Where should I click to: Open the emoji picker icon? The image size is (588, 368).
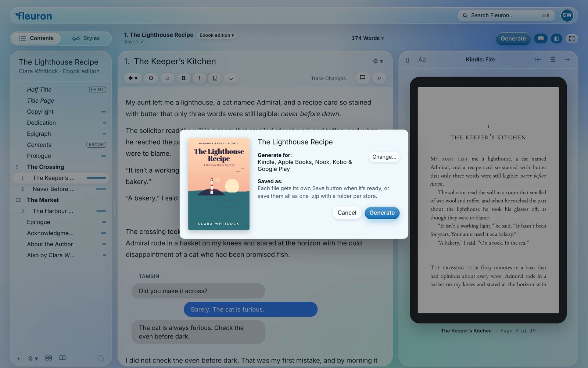pos(167,78)
